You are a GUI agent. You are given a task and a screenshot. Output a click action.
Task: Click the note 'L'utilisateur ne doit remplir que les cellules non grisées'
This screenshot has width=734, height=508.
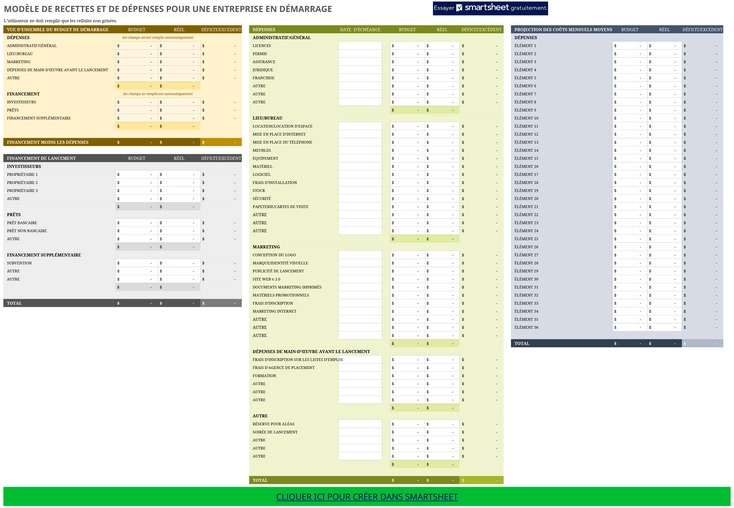[60, 21]
